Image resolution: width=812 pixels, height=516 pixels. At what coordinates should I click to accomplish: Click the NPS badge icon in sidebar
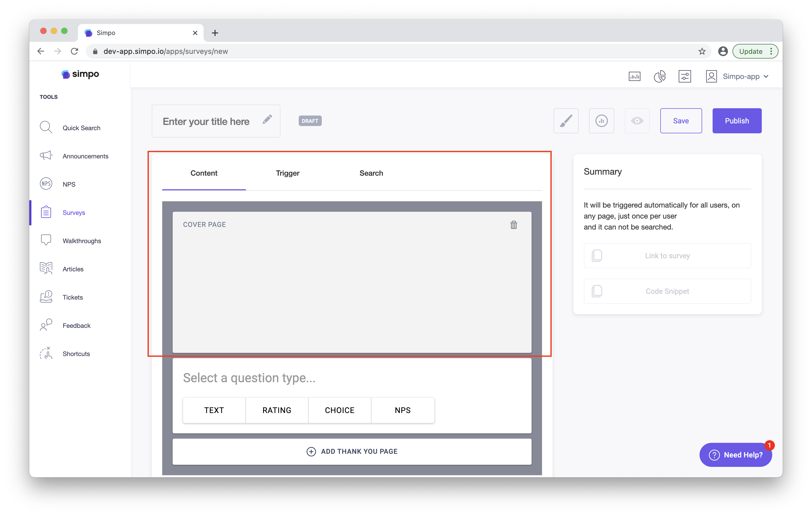(x=46, y=184)
